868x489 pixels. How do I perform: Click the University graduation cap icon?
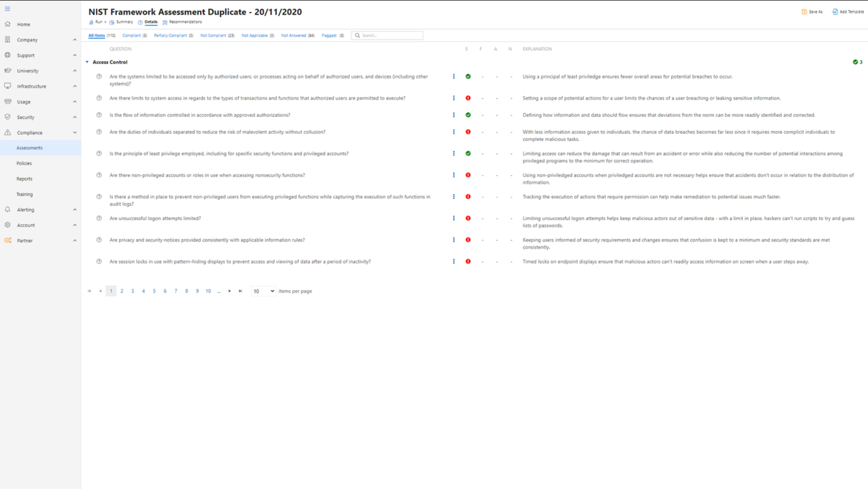tap(8, 71)
